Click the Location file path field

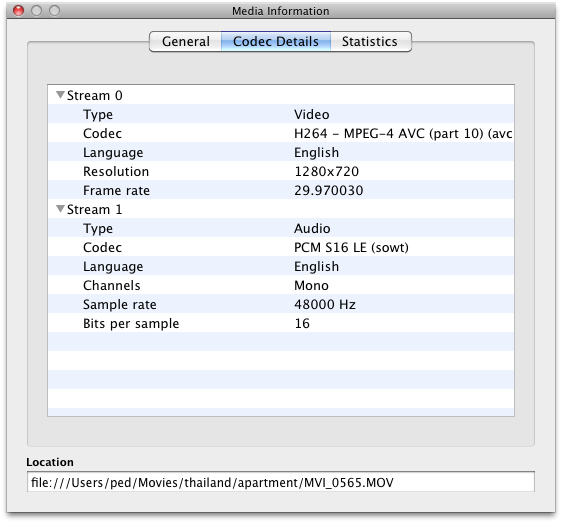click(281, 482)
